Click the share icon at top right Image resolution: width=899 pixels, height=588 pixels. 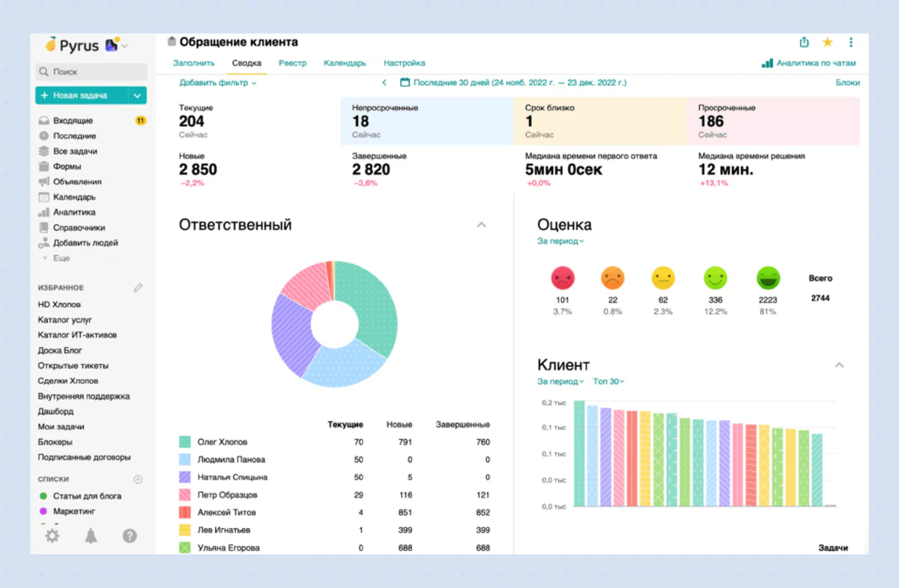[x=804, y=43]
